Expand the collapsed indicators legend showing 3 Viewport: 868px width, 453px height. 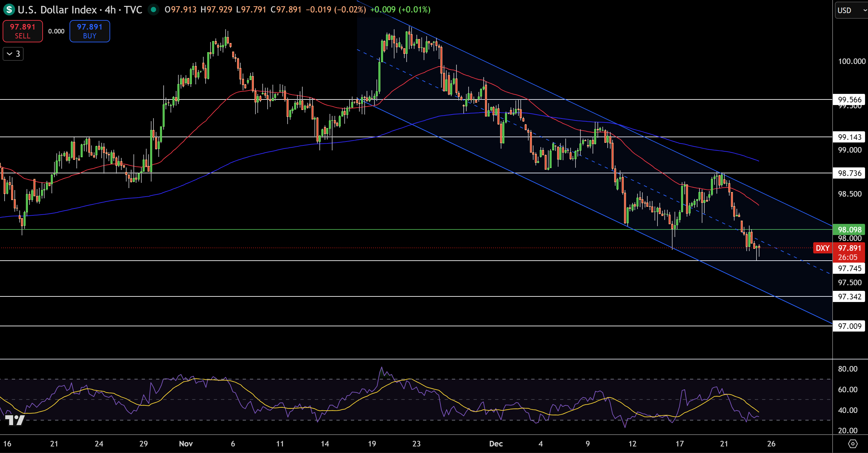pyautogui.click(x=13, y=54)
